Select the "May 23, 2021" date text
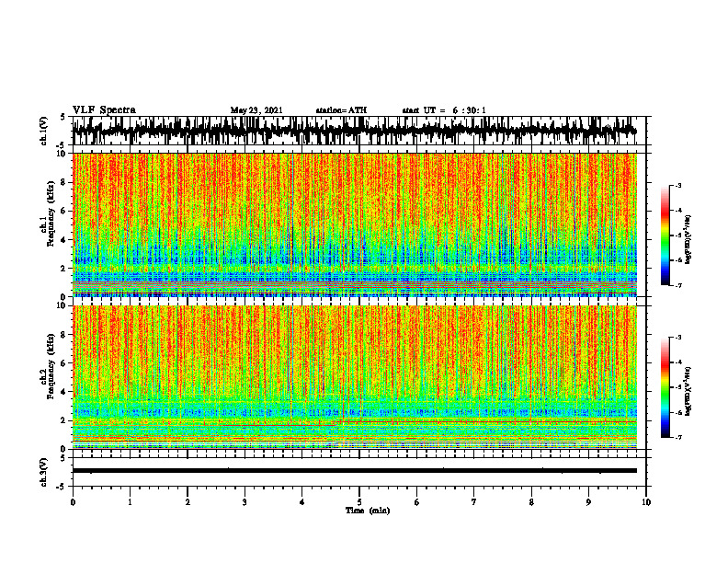 256,110
